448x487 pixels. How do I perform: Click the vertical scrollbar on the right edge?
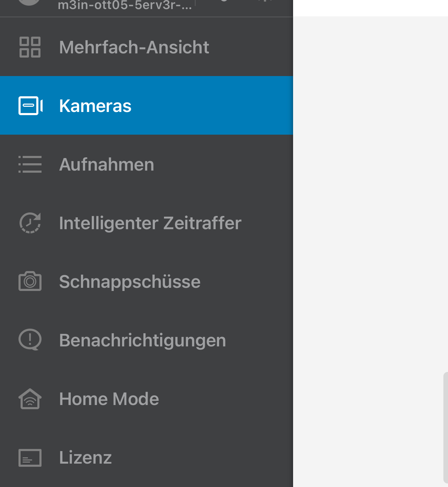coord(446,427)
